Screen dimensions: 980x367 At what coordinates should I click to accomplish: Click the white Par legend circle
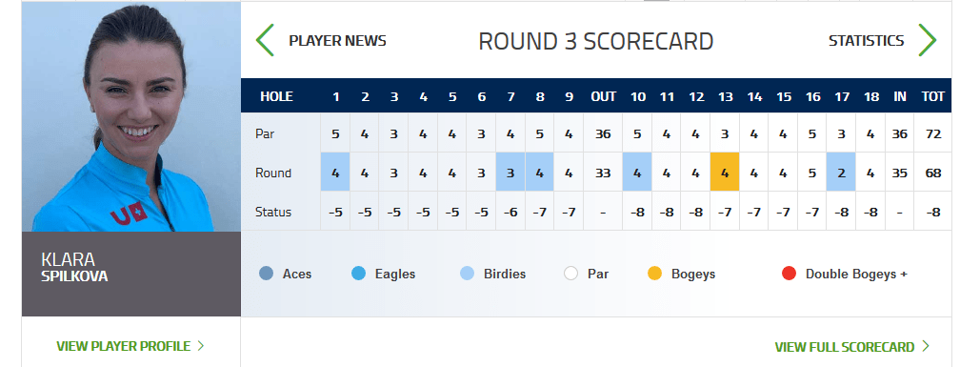pos(570,274)
